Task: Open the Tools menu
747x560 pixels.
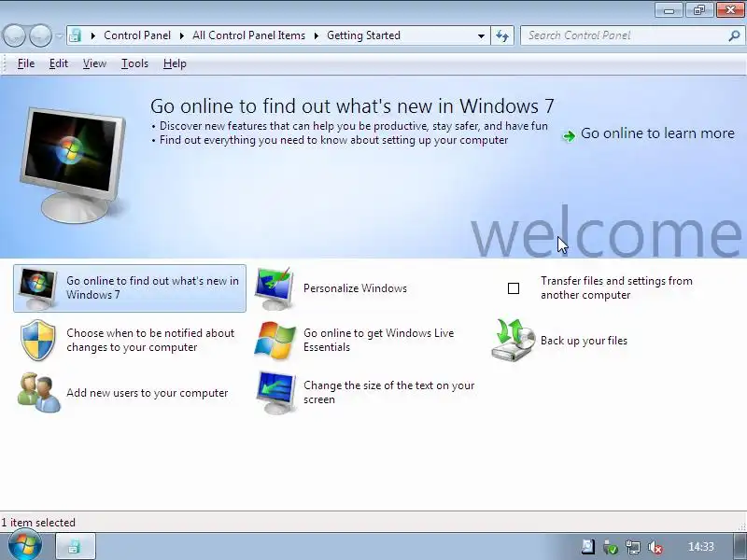Action: [134, 63]
